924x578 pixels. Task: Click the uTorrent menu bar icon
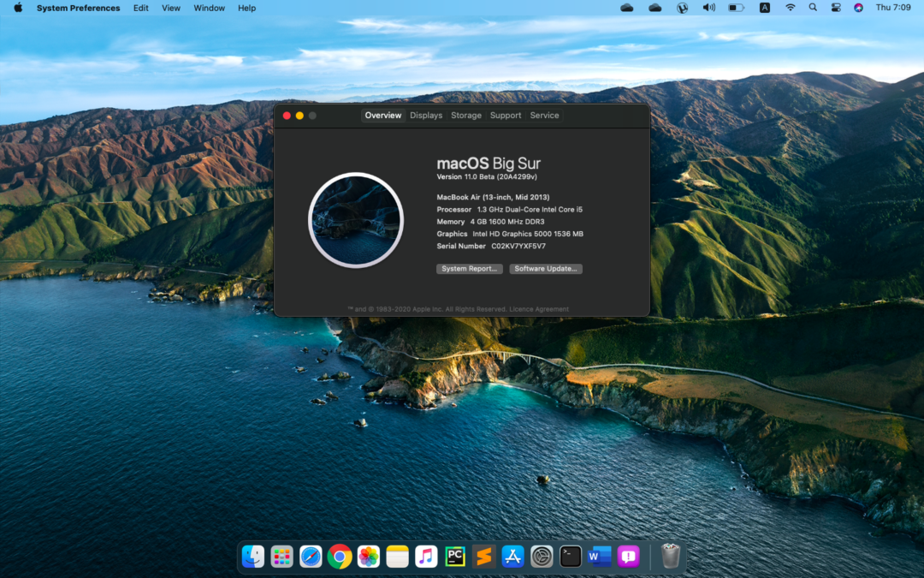[x=682, y=8]
